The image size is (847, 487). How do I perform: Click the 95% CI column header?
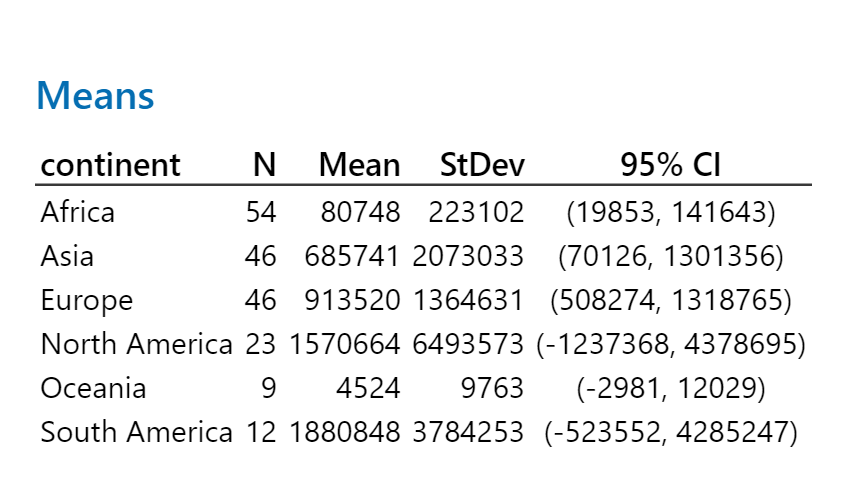[x=670, y=165]
